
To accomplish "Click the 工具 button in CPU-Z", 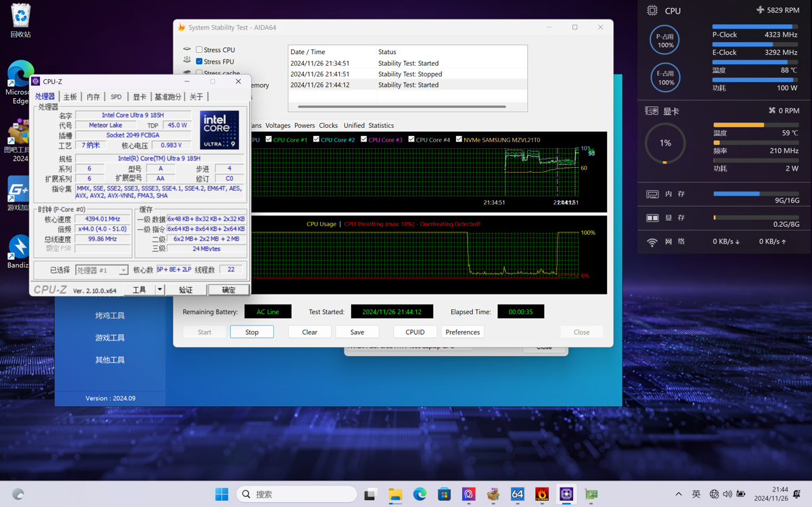I will point(139,290).
